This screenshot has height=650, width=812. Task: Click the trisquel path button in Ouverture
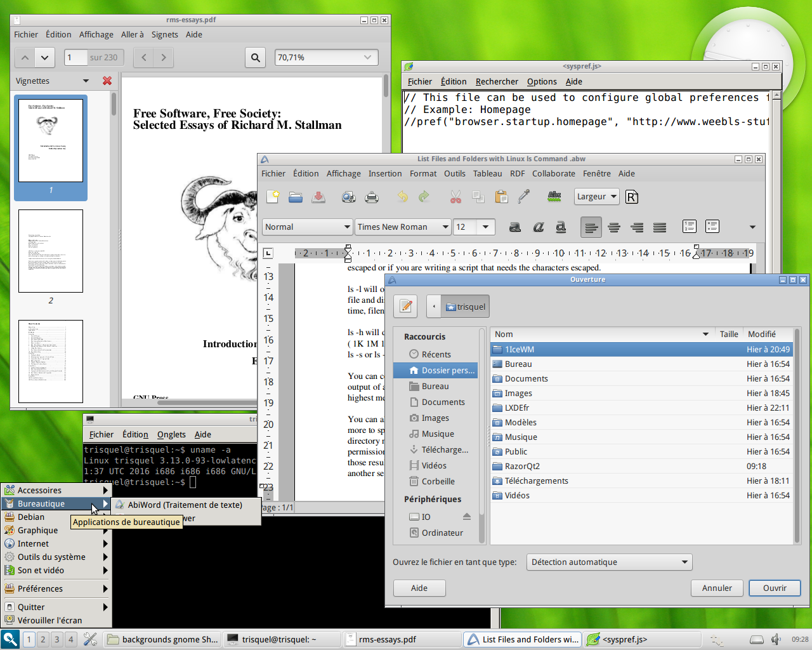point(465,307)
